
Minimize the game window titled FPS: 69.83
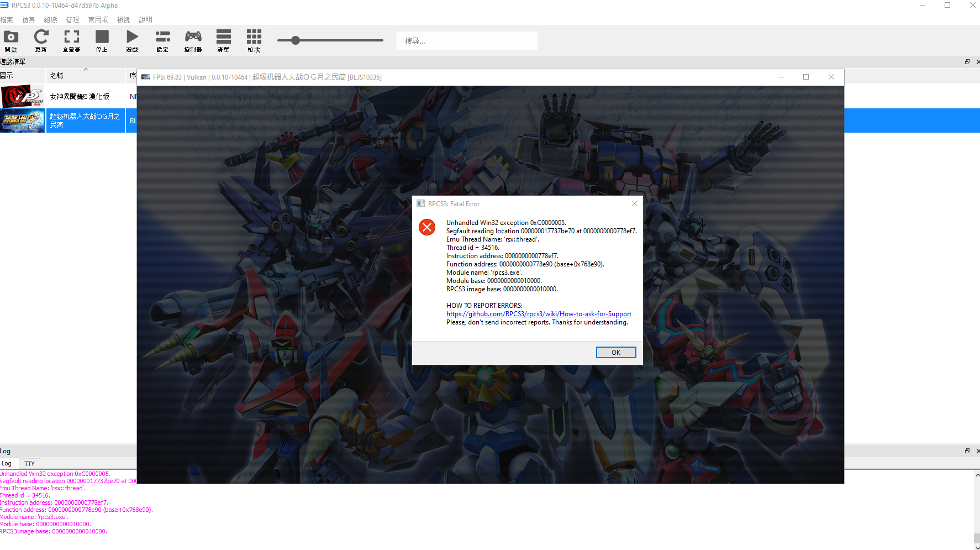tap(781, 77)
